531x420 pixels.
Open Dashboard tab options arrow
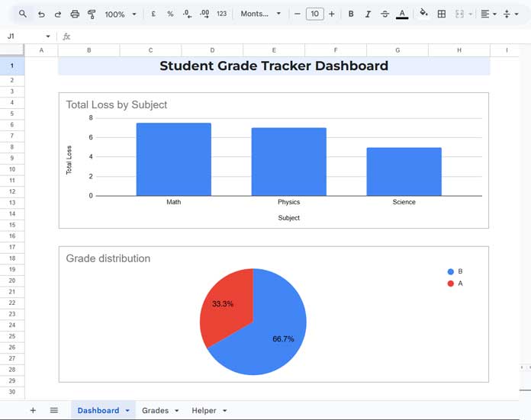click(127, 411)
